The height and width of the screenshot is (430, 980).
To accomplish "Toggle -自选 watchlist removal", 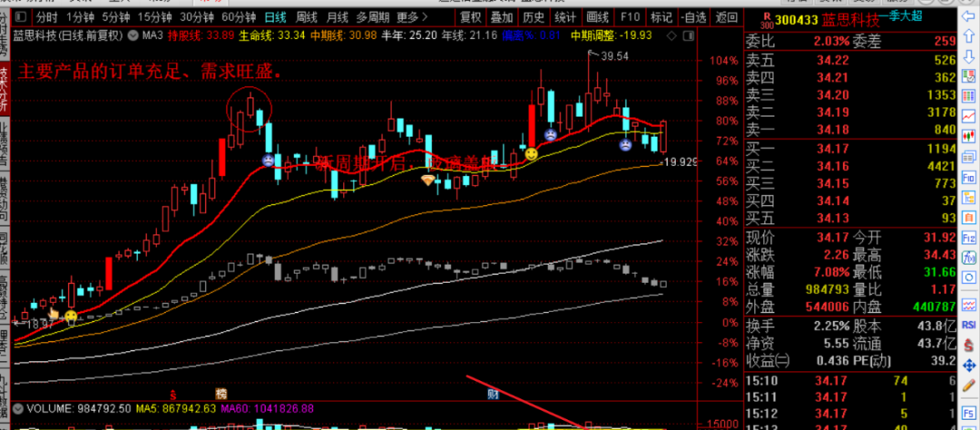I will coord(694,17).
